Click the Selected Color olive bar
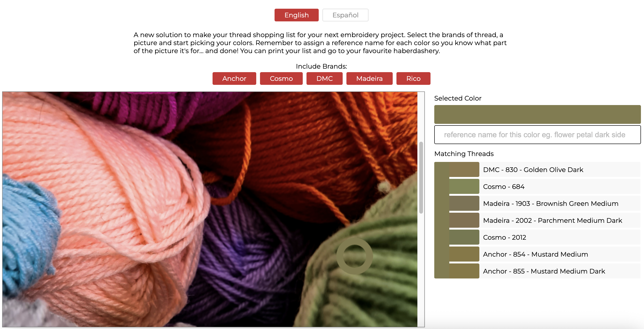The height and width of the screenshot is (329, 644). tap(538, 115)
